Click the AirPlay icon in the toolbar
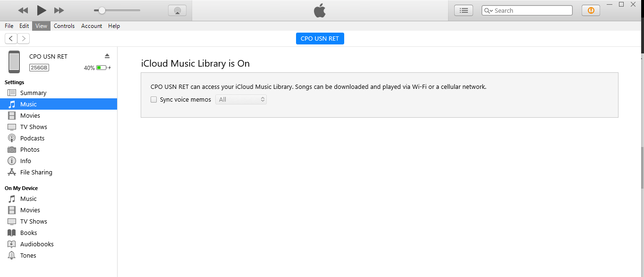Viewport: 644px width, 277px height. (177, 10)
